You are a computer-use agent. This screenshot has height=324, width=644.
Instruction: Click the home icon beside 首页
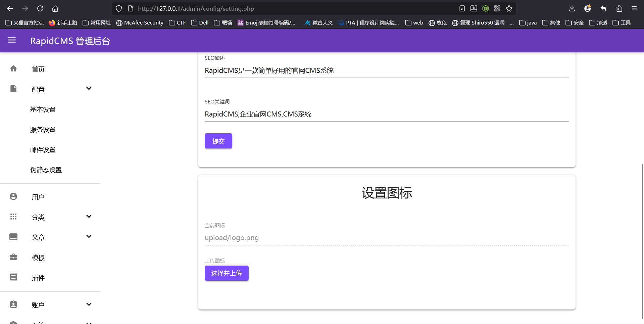pos(13,69)
